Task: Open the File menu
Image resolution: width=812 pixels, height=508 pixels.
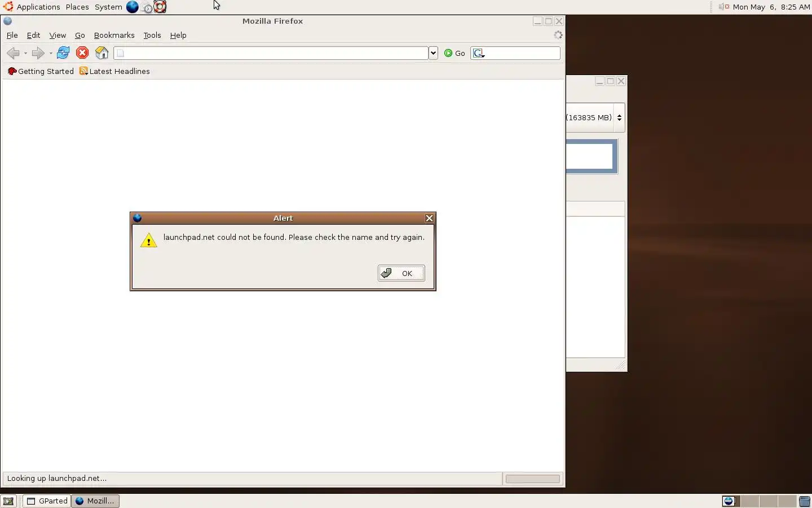Action: (12, 35)
